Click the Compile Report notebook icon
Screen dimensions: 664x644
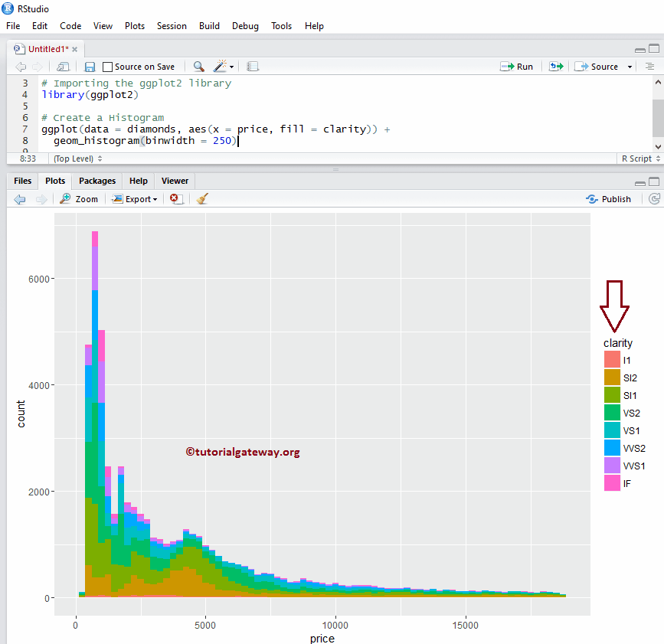click(x=253, y=67)
